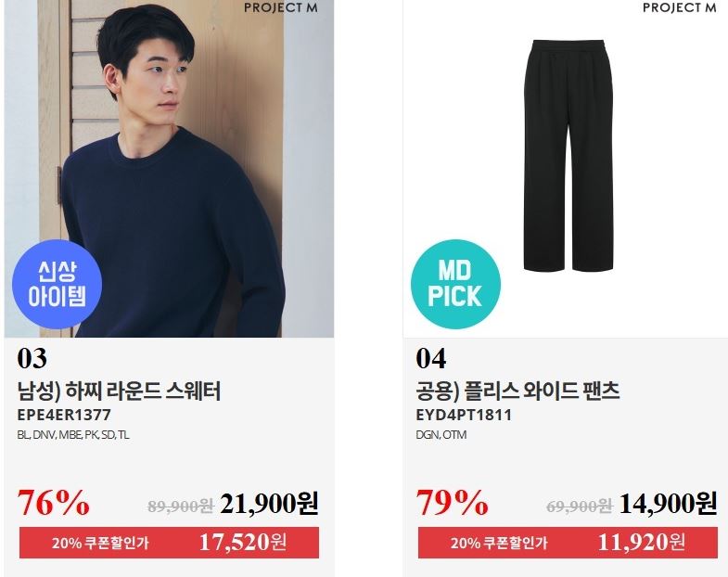Click the 79% discount label

click(x=452, y=503)
